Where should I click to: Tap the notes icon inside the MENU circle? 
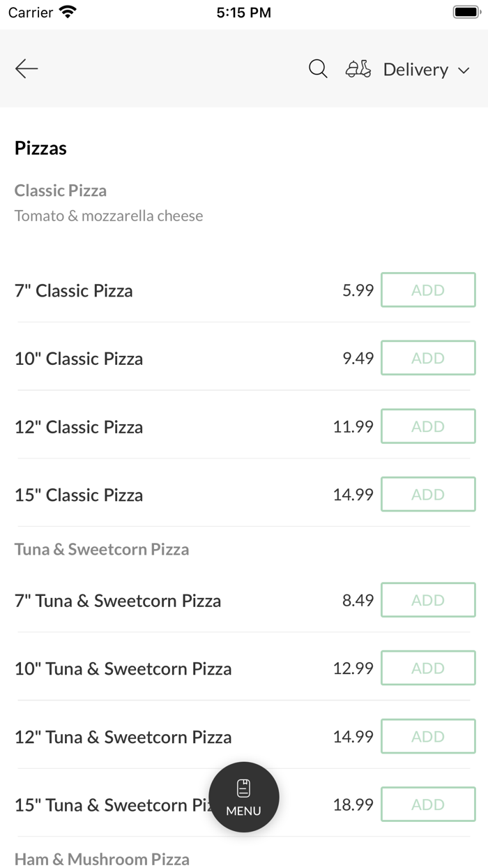pos(243,787)
